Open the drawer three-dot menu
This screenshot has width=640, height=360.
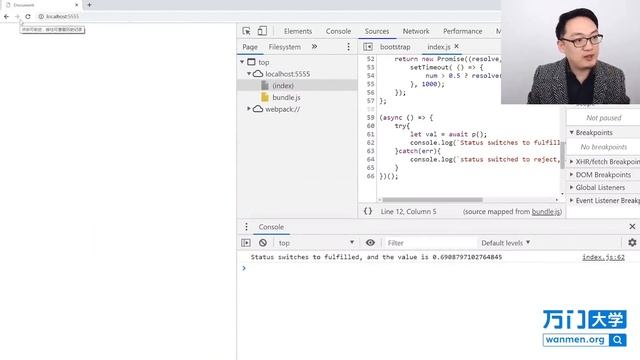coord(246,227)
